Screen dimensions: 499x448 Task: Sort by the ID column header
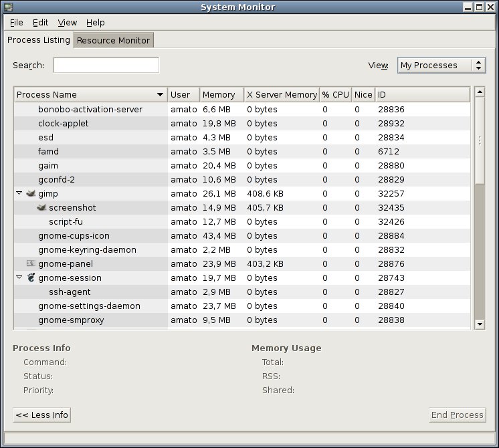423,94
